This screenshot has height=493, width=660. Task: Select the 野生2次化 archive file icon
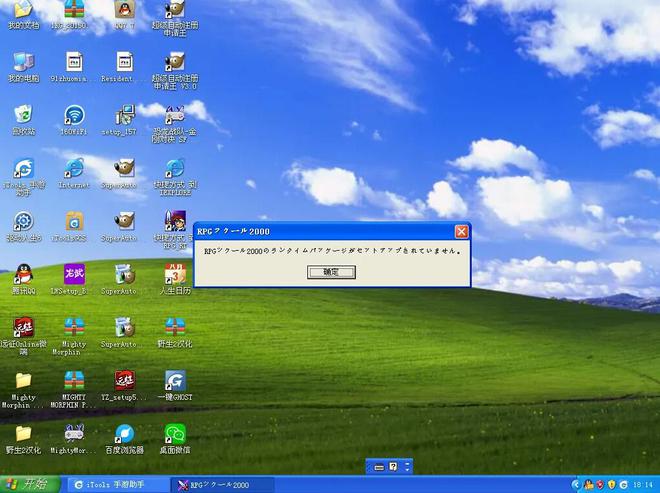coord(175,333)
